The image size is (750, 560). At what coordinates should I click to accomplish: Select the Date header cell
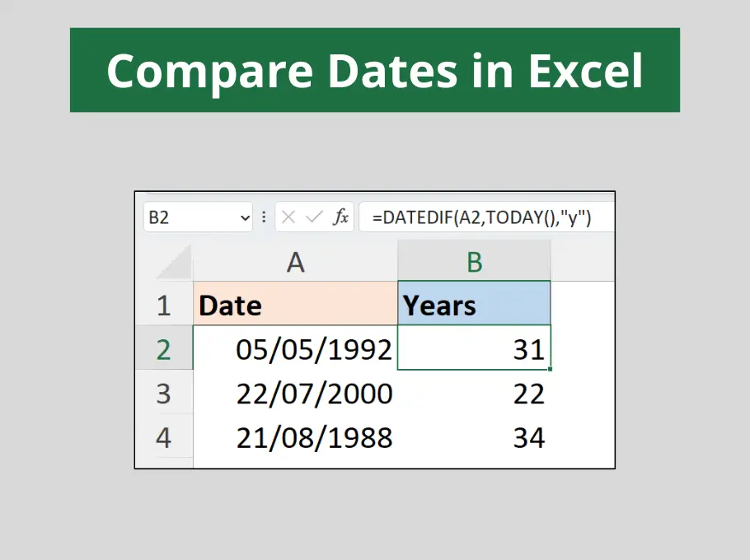295,305
